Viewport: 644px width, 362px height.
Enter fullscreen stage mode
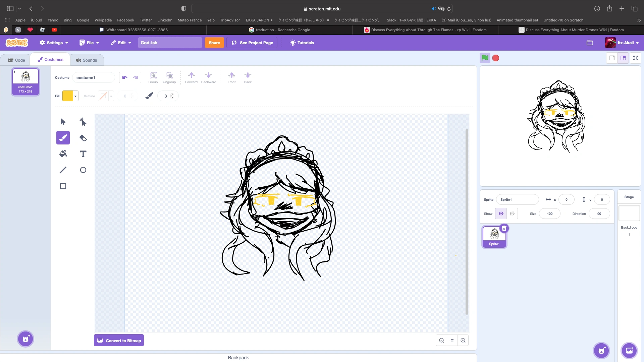click(635, 58)
